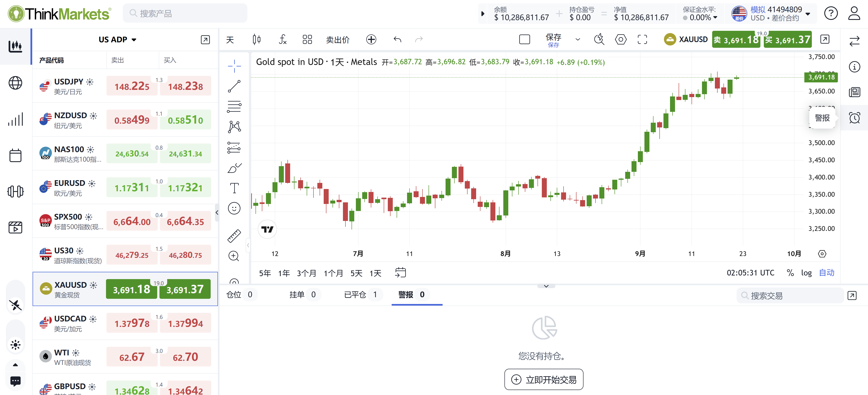The width and height of the screenshot is (868, 395).
Task: Click the search products input field
Action: (x=185, y=14)
